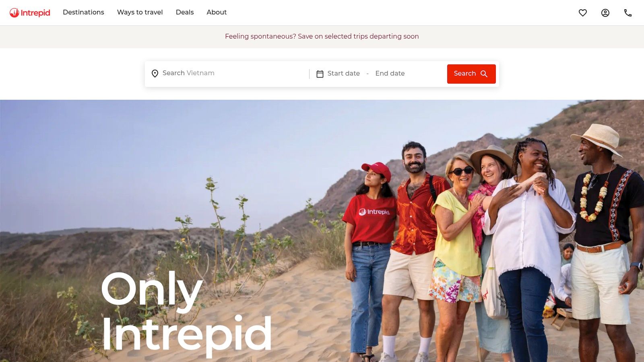This screenshot has height=362, width=644.
Task: Click the location pin icon in search bar
Action: click(155, 74)
